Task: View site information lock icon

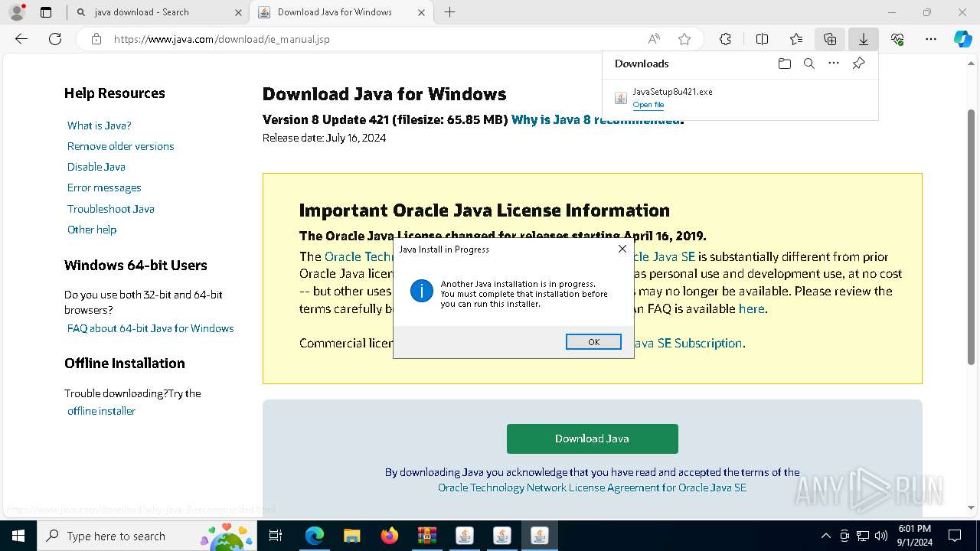Action: [x=96, y=39]
